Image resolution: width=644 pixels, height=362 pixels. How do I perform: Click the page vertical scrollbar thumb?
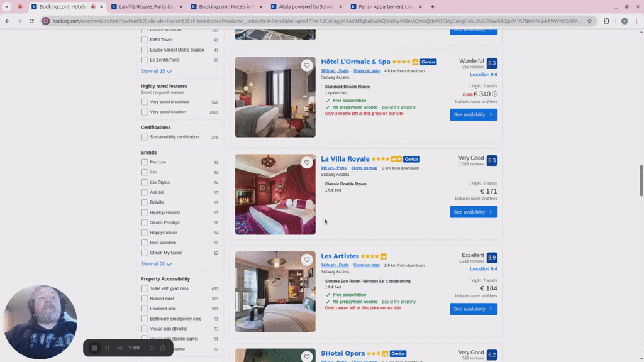pyautogui.click(x=641, y=180)
